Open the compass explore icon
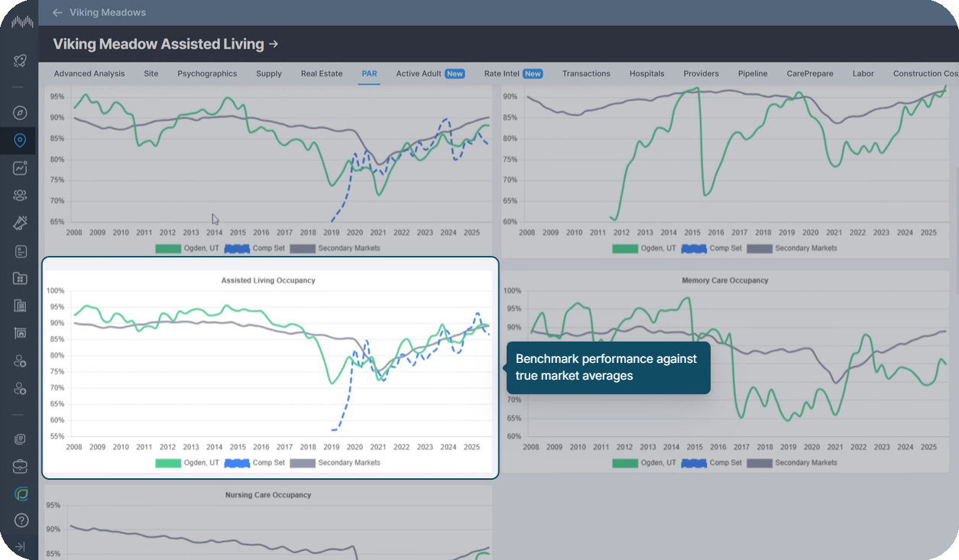Screen dimensions: 959x560 tap(20, 113)
